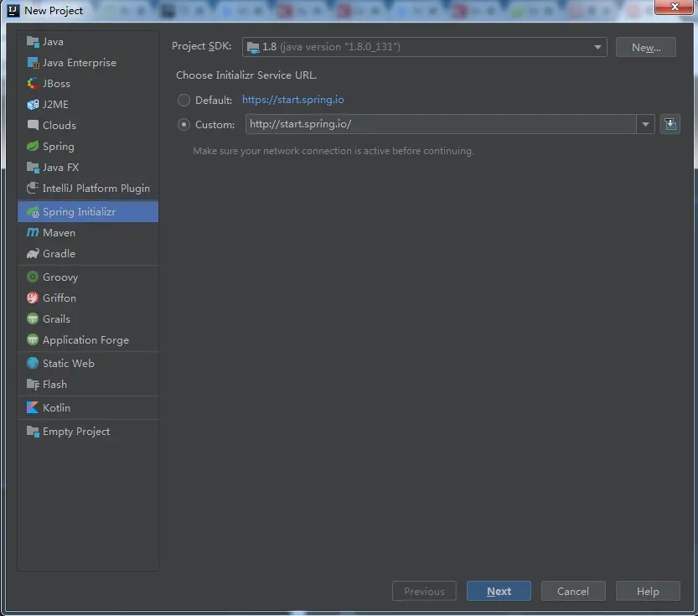The image size is (698, 616).
Task: Click the Flash folder icon
Action: point(33,384)
